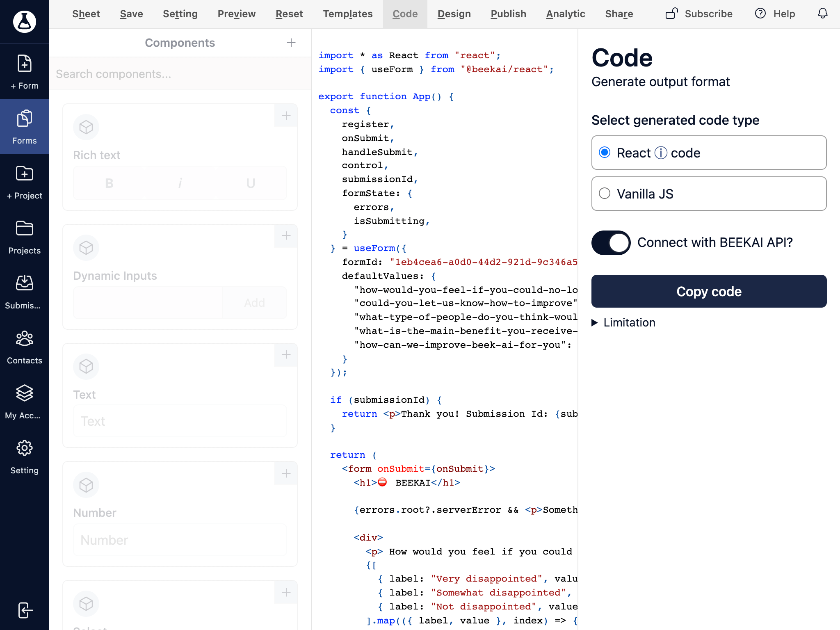Click the logout icon at sidebar bottom
The height and width of the screenshot is (630, 840).
(25, 610)
